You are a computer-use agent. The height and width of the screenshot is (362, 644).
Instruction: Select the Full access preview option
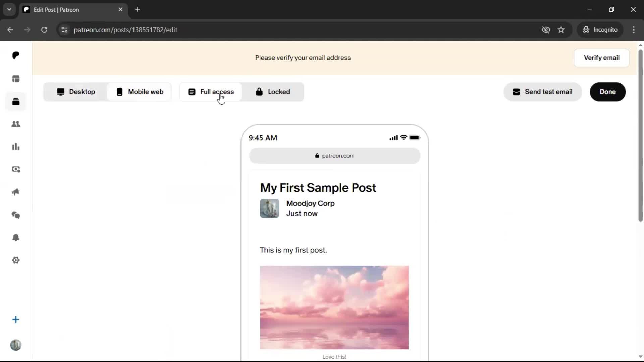(211, 92)
